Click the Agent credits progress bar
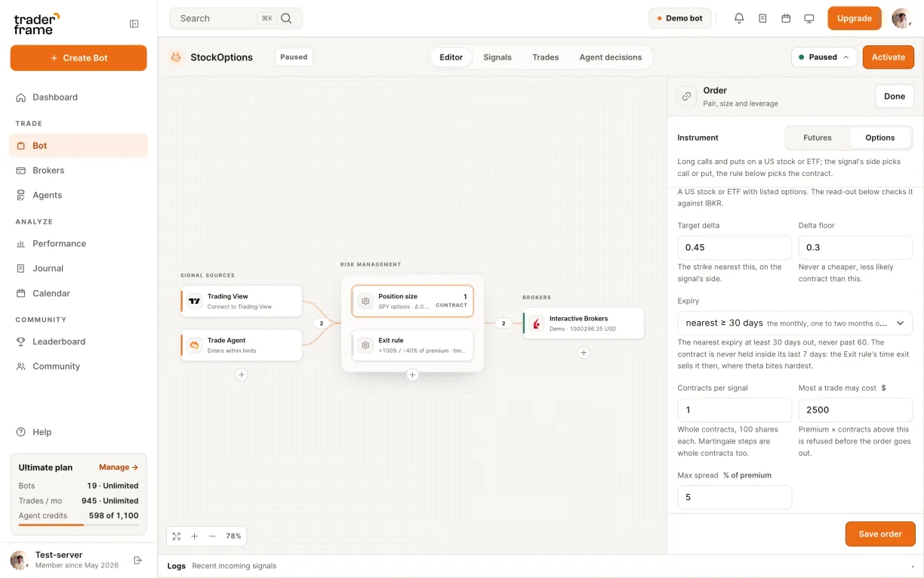The height and width of the screenshot is (578, 924). [x=79, y=524]
